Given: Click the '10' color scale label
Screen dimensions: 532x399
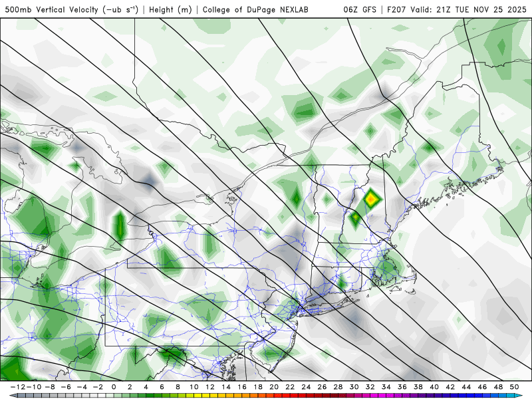Looking at the screenshot, I should coord(194,387).
